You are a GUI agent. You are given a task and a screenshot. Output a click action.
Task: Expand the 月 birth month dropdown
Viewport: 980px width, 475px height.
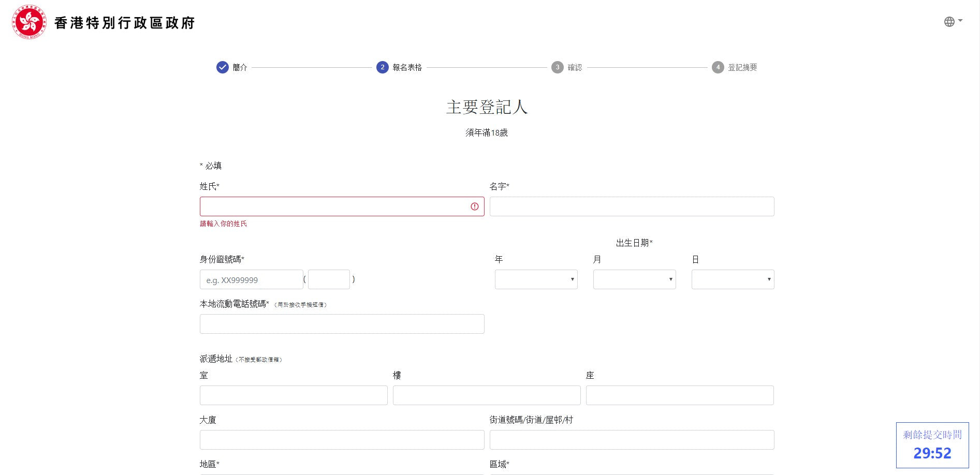[x=634, y=279]
